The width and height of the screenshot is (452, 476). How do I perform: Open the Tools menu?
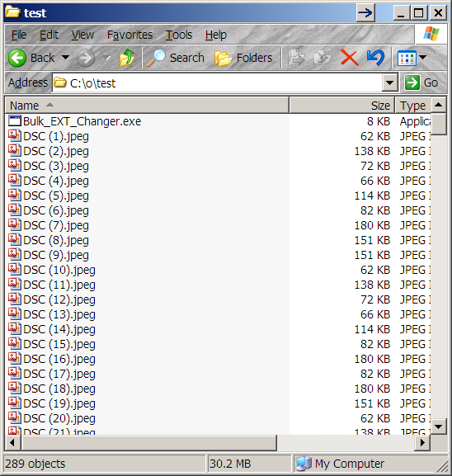[x=179, y=35]
